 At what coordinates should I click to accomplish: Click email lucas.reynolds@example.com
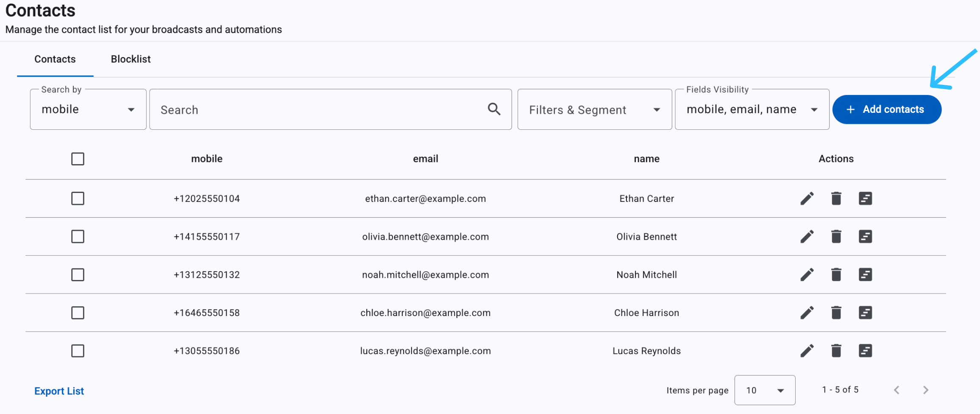click(426, 351)
